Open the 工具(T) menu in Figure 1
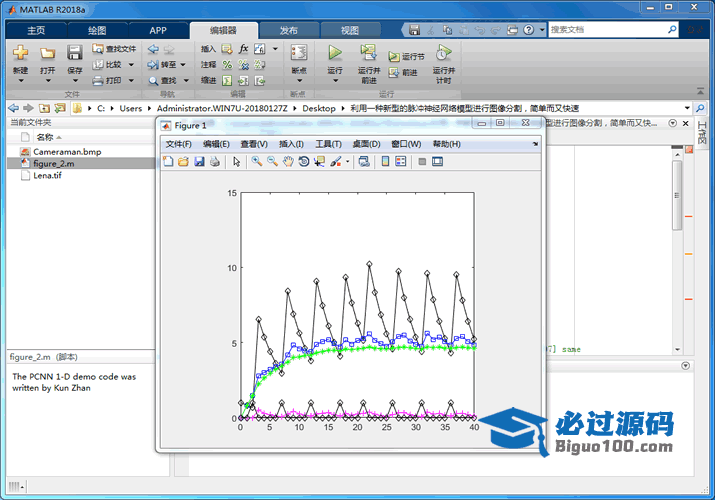Viewport: 715px width, 500px height. click(328, 144)
